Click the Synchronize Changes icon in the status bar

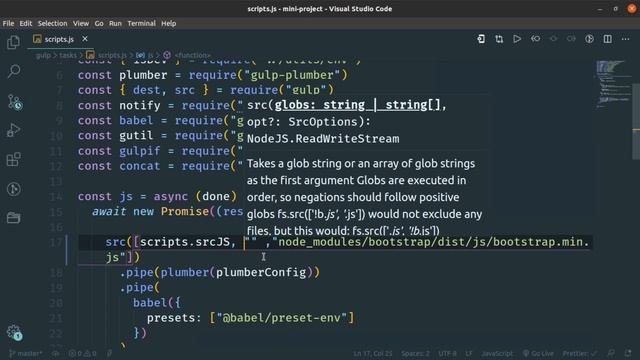click(x=56, y=353)
